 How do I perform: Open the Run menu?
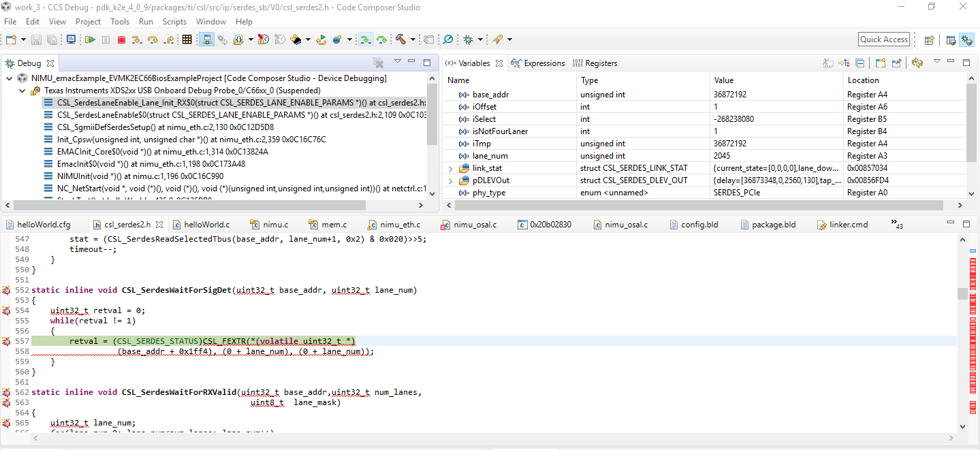click(x=146, y=22)
